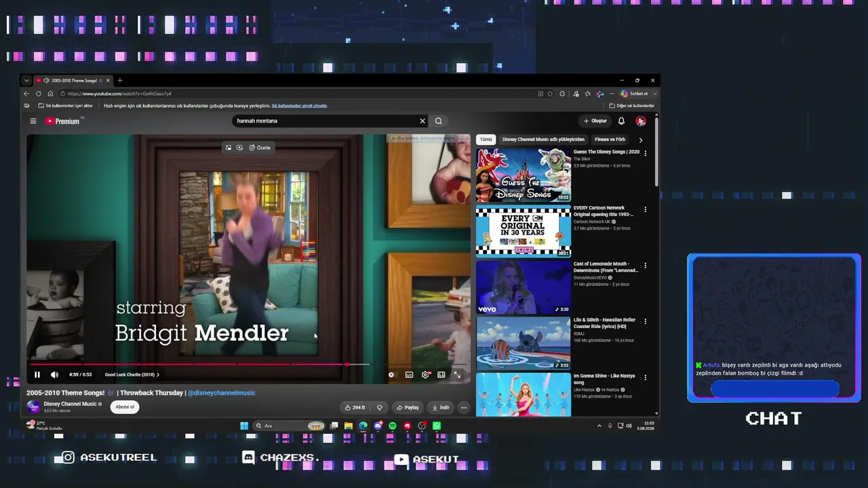Image resolution: width=868 pixels, height=488 pixels.
Task: Enter fullscreen on the video player
Action: [x=457, y=375]
